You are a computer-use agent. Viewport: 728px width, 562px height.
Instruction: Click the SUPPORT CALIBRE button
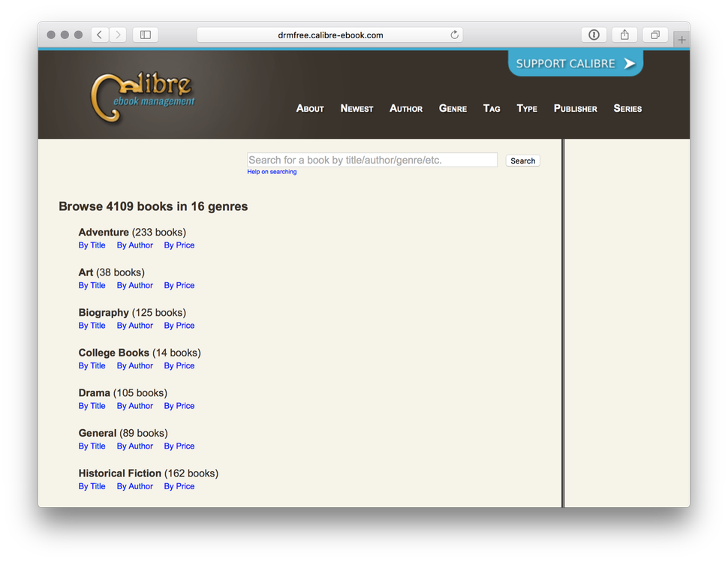pyautogui.click(x=575, y=64)
